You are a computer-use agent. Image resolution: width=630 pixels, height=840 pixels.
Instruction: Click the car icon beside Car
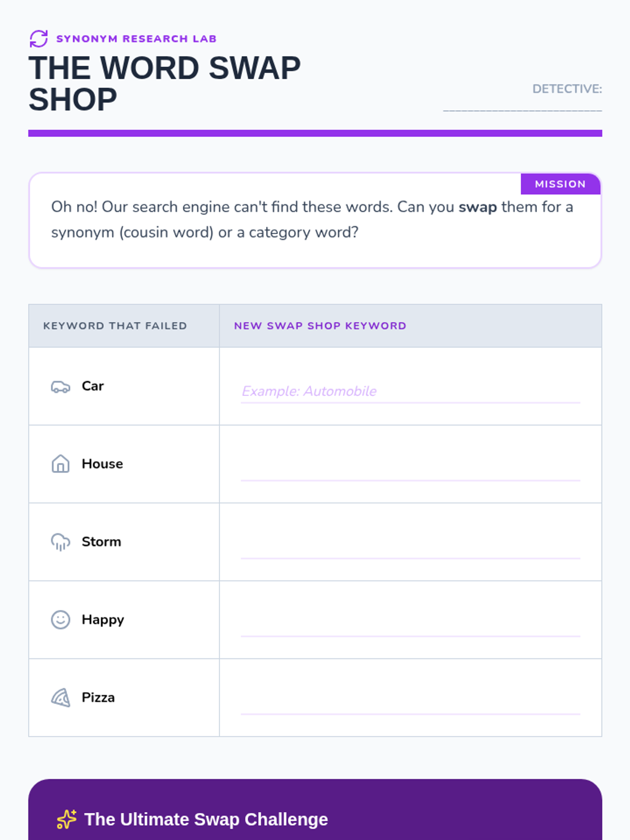coord(60,387)
